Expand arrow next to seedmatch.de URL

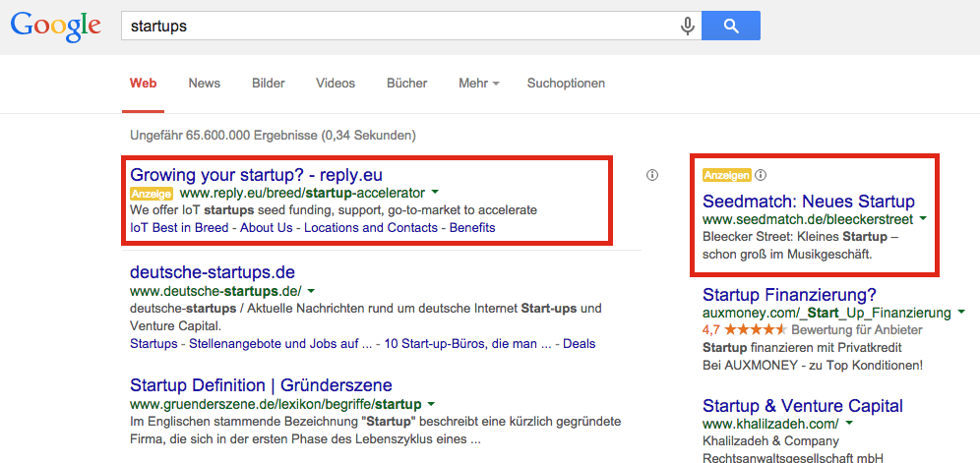(x=923, y=219)
